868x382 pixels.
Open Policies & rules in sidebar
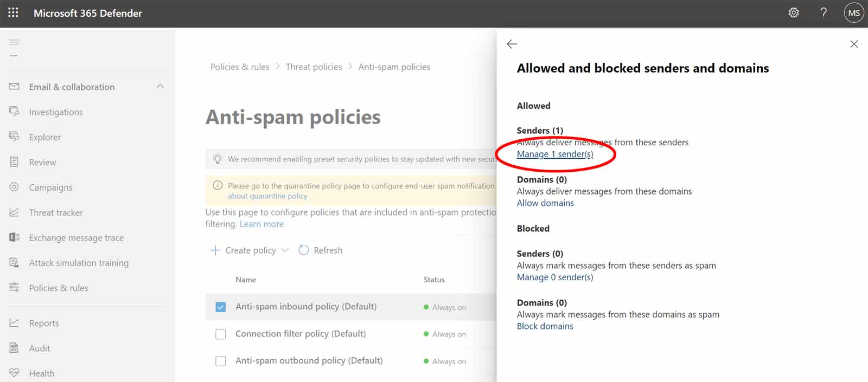pyautogui.click(x=59, y=288)
